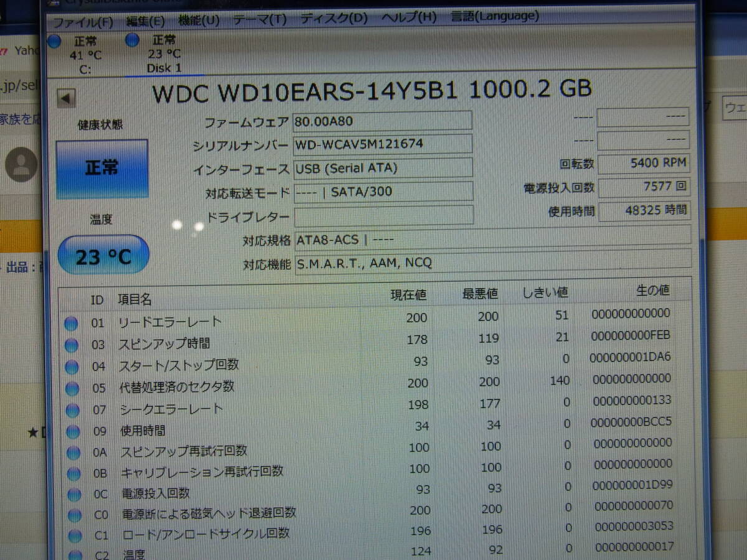Click the 23 °C temperature button
This screenshot has width=747, height=560.
coord(103,256)
